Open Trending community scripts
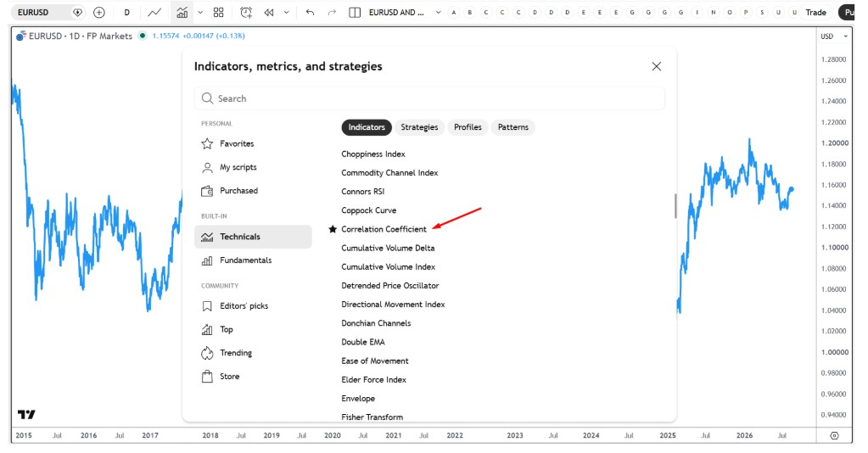Viewport: 868px width, 453px height. pyautogui.click(x=253, y=353)
